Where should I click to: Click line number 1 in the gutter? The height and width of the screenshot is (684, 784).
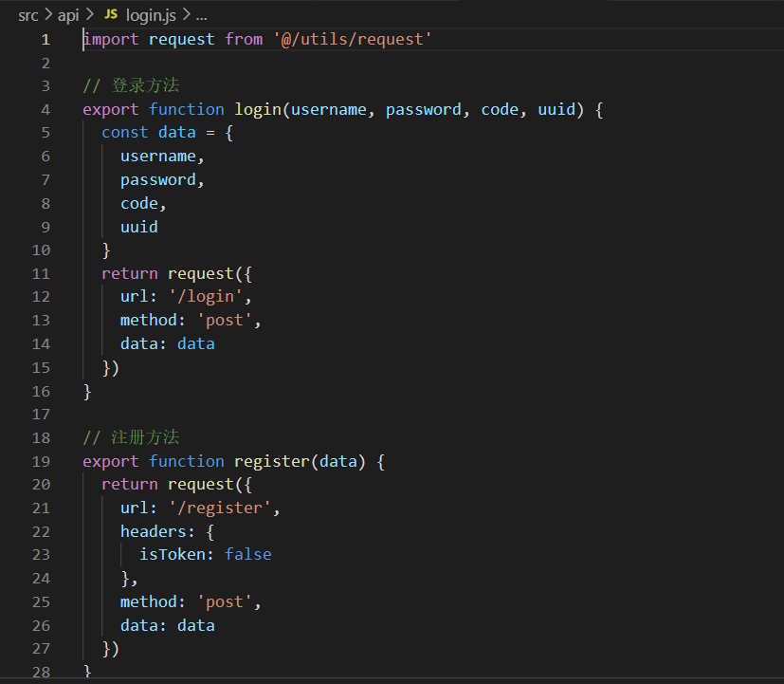[x=45, y=39]
